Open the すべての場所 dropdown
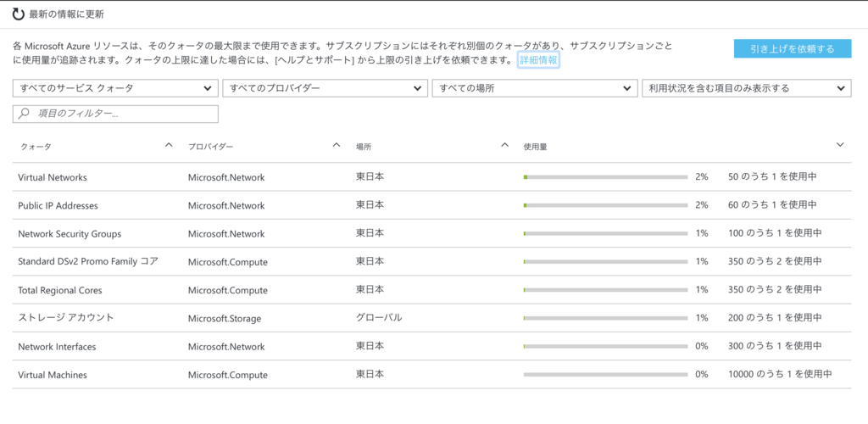The height and width of the screenshot is (424, 868). pos(535,88)
